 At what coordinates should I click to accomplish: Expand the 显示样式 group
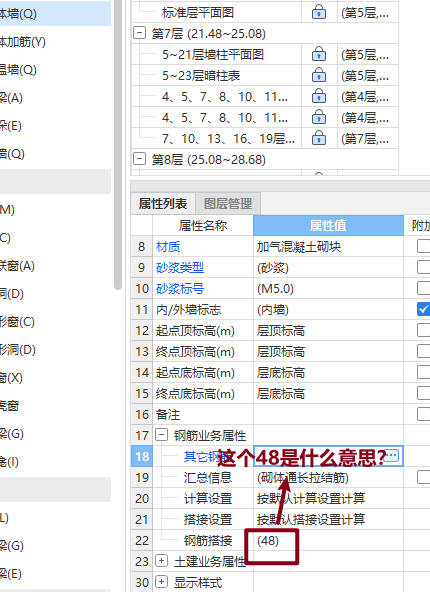(x=161, y=582)
